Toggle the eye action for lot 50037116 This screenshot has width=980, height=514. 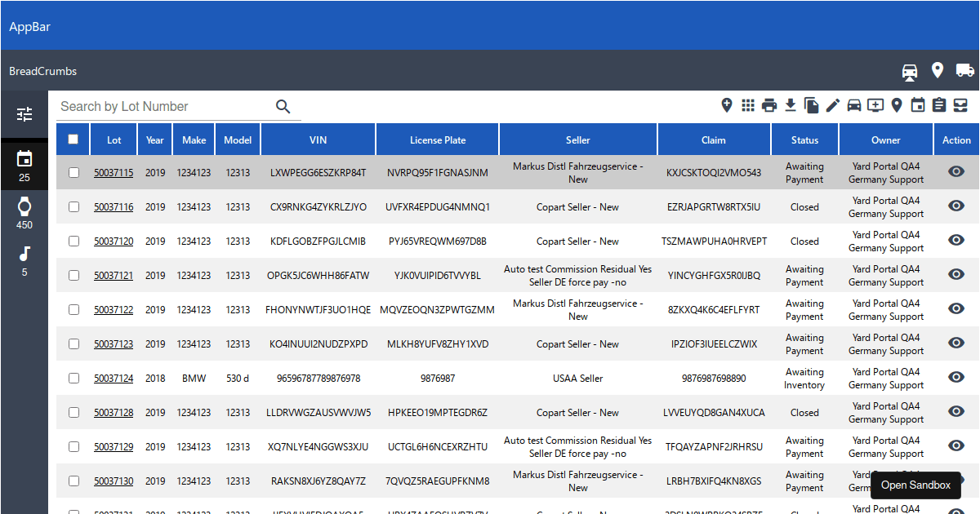click(x=956, y=206)
